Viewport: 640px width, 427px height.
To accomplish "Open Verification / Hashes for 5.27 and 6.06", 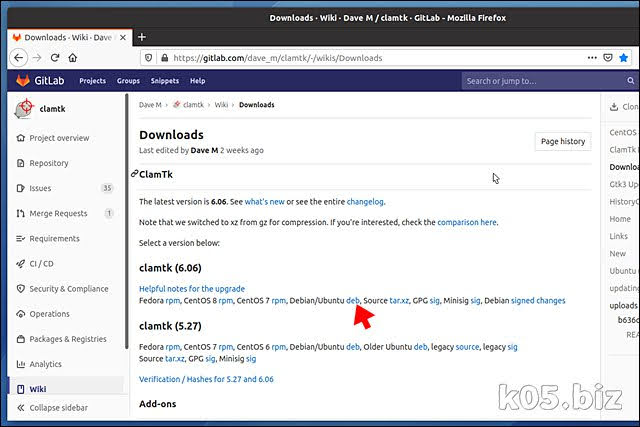I will [206, 379].
